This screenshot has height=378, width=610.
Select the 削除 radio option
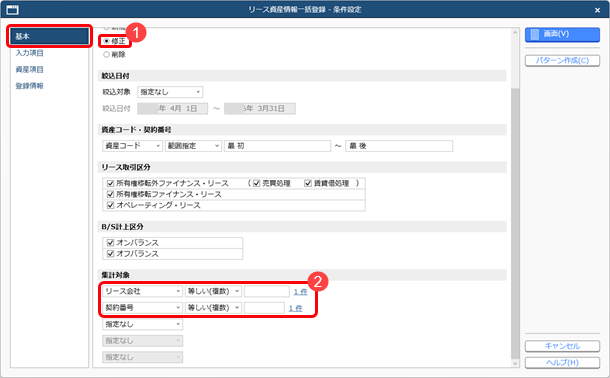click(106, 54)
